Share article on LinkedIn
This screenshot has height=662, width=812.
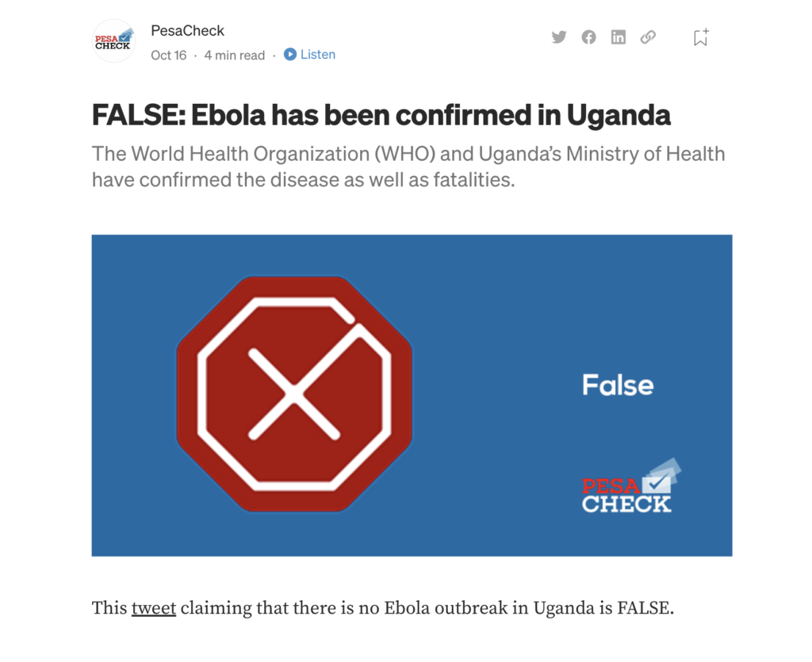(618, 37)
